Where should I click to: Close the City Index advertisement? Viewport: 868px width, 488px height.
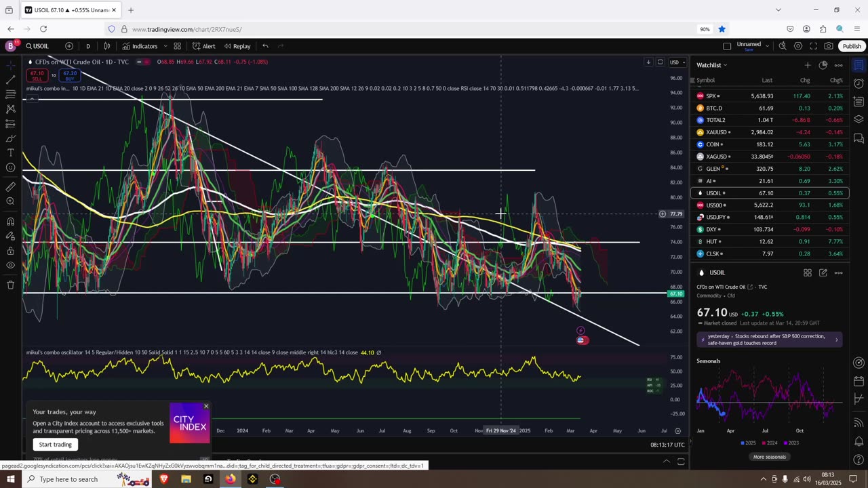[x=206, y=407]
